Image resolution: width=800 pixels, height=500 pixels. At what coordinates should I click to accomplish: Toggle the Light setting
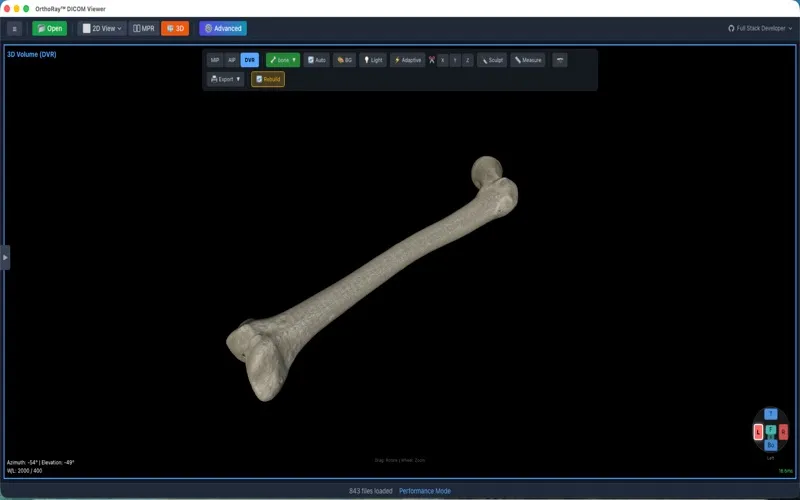point(372,60)
